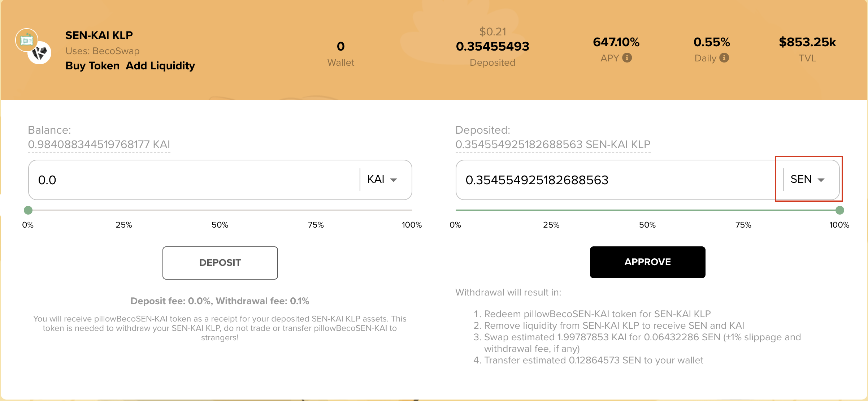Click the 0.55% daily value

[712, 42]
